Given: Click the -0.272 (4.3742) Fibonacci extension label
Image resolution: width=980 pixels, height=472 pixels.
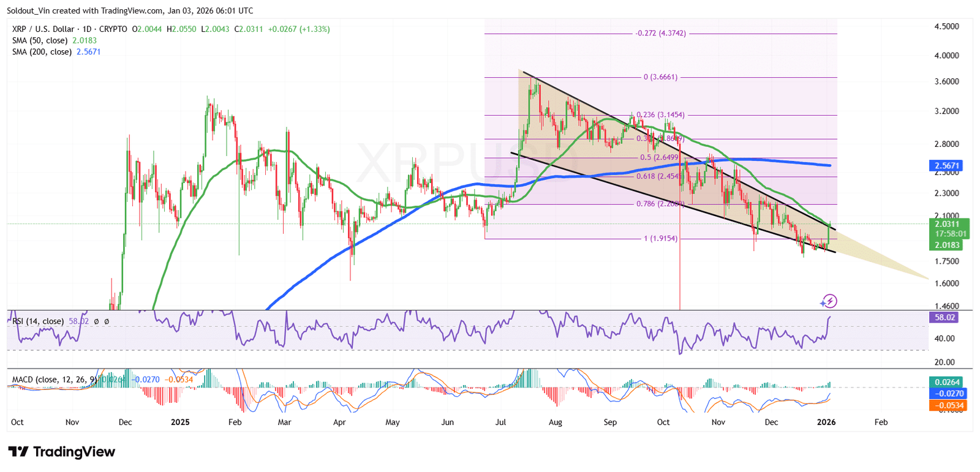Looking at the screenshot, I should click(660, 34).
